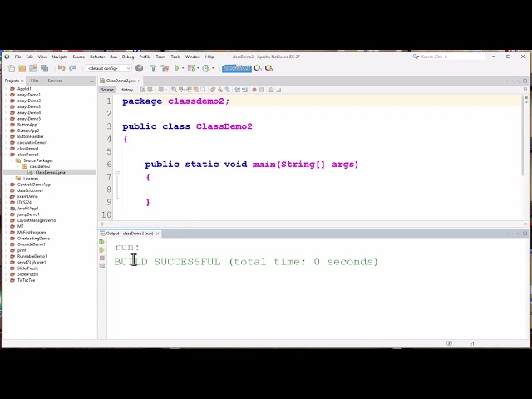The image size is (532, 399).
Task: Select the calculatorDemo1 project
Action: click(32, 142)
